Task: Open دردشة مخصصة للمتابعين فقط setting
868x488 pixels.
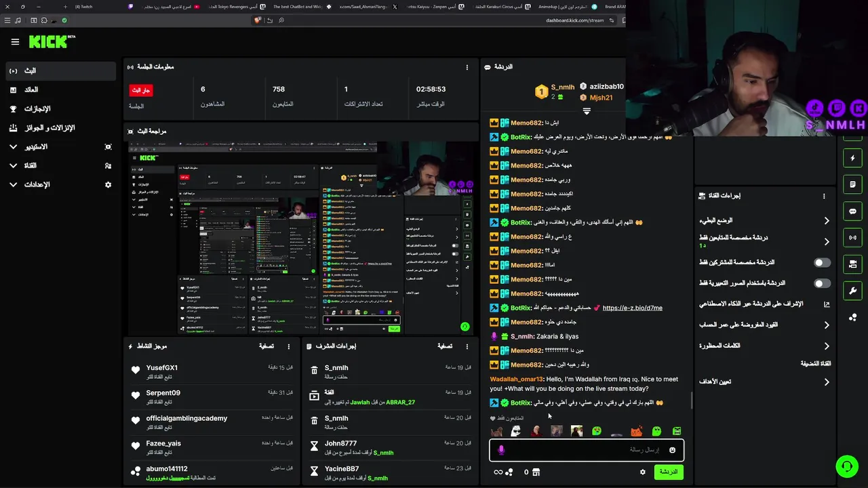Action: pos(764,241)
